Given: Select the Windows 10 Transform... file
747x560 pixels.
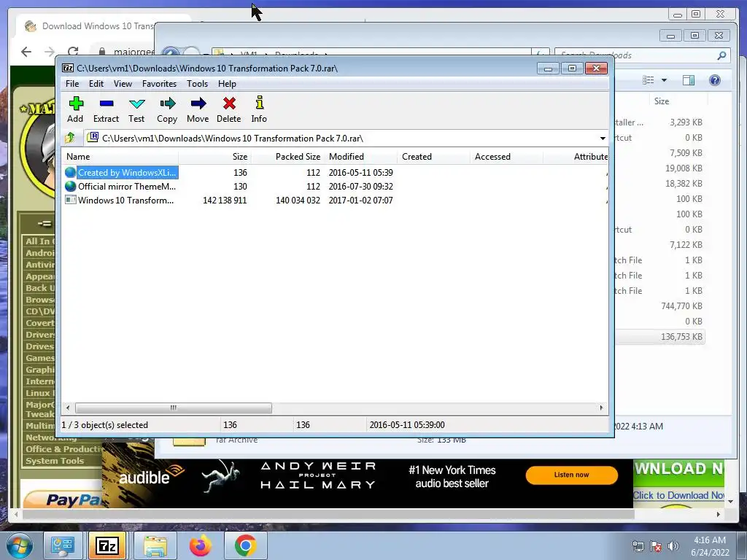Looking at the screenshot, I should coord(125,200).
